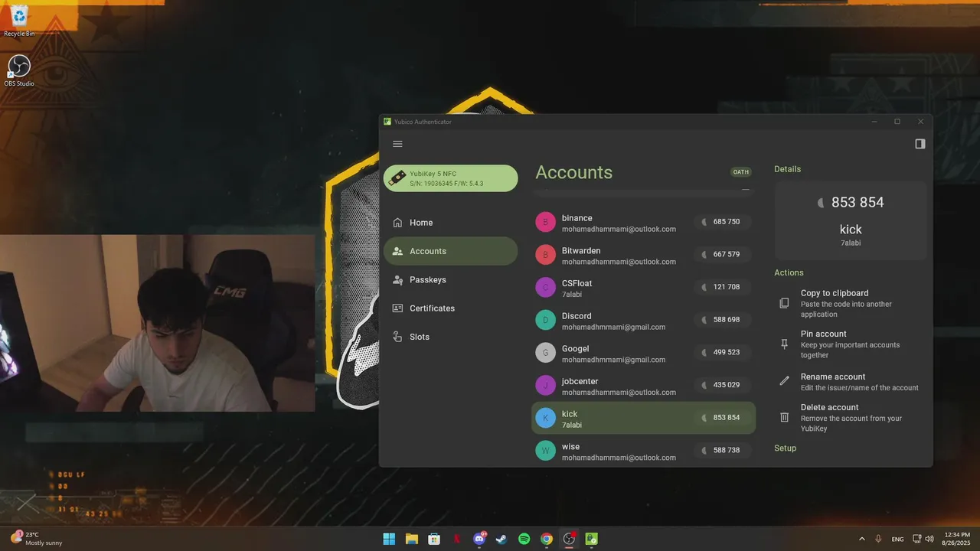Image resolution: width=980 pixels, height=551 pixels.
Task: Select the wise account row
Action: point(643,452)
